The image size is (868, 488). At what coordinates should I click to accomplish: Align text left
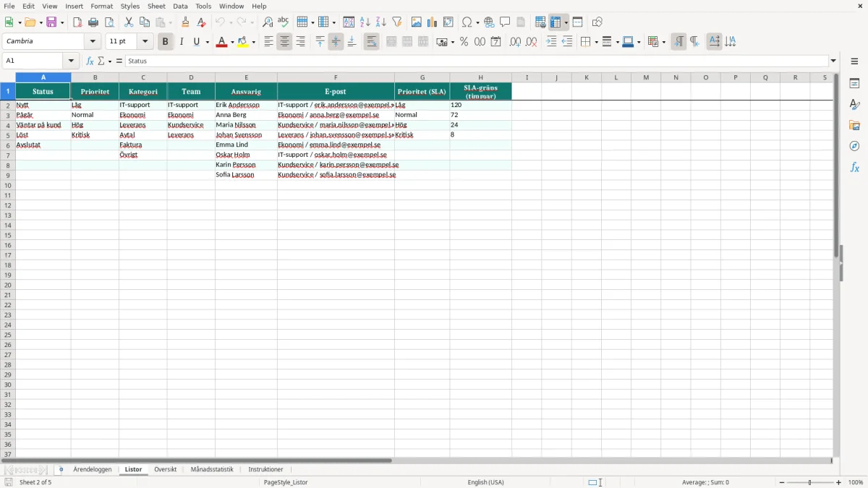point(268,42)
